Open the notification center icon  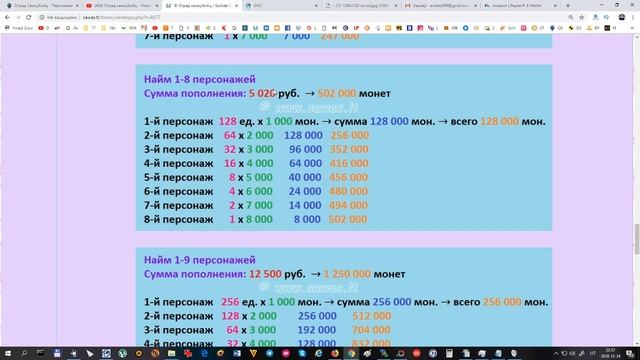631,353
